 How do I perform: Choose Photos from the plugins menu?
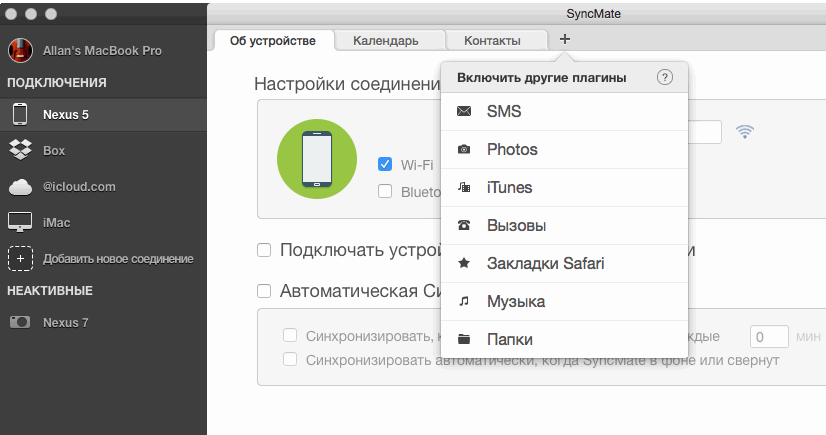(x=564, y=150)
